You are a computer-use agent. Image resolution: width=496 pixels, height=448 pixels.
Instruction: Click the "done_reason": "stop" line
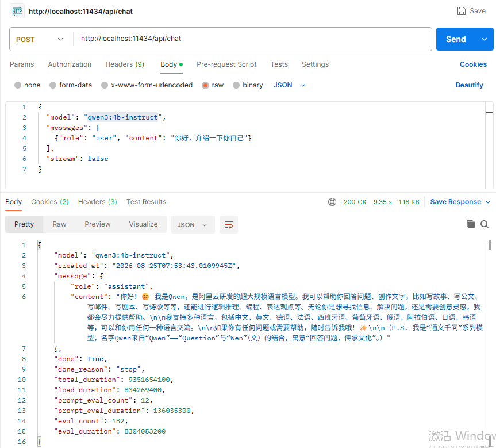tap(99, 369)
